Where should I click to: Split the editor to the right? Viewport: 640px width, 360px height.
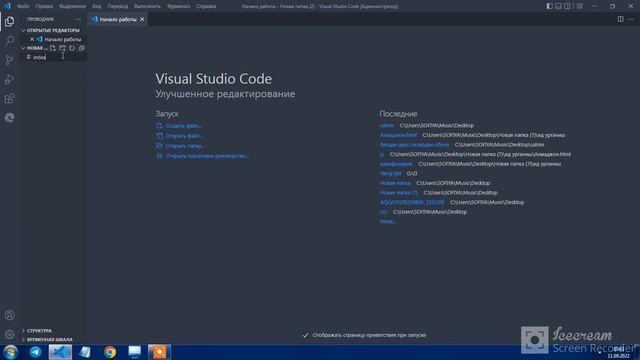(x=620, y=19)
